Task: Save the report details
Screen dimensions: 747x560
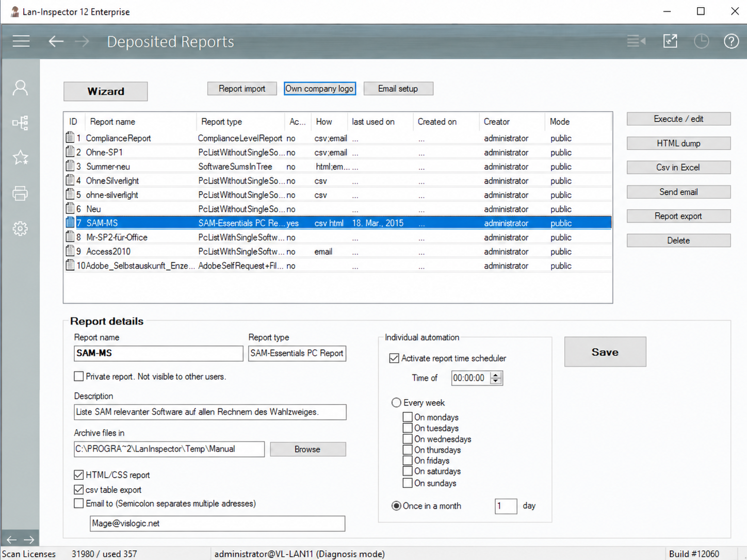Action: (x=605, y=352)
